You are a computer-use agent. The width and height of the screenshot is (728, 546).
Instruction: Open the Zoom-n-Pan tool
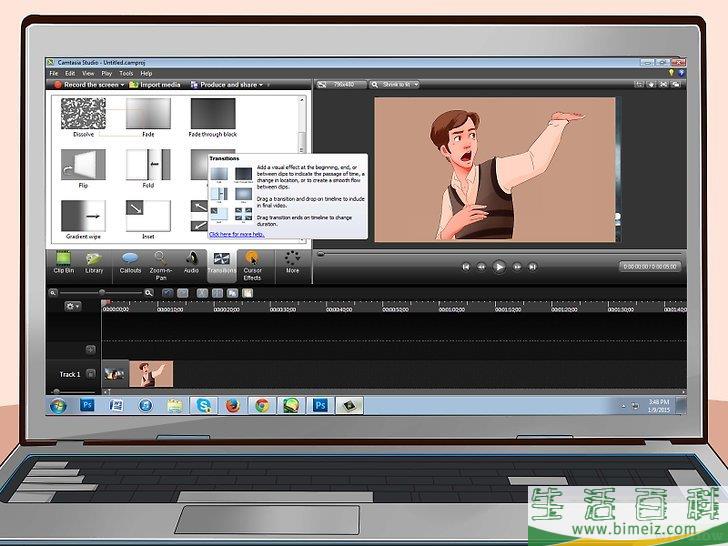(161, 266)
